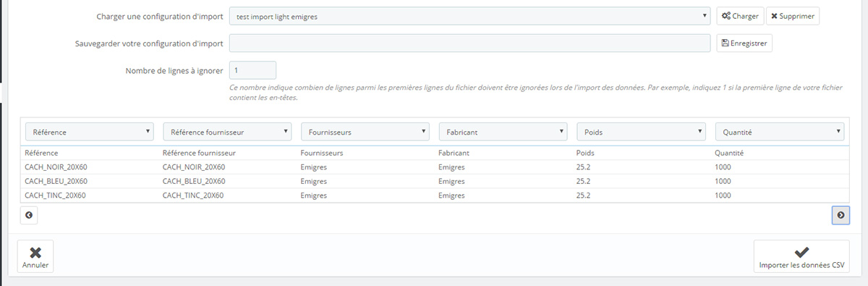Click Emigres supplier in CACH_NOIR row
The height and width of the screenshot is (286, 868).
(x=314, y=167)
